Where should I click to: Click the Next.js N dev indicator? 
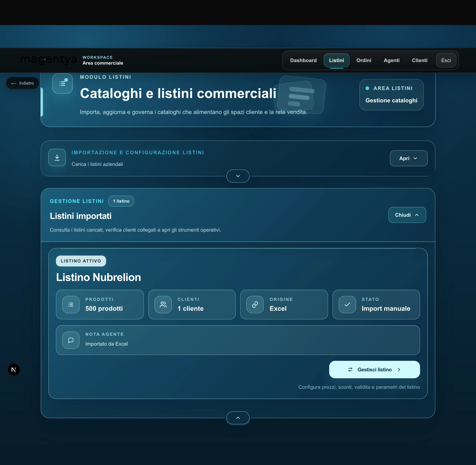point(14,370)
